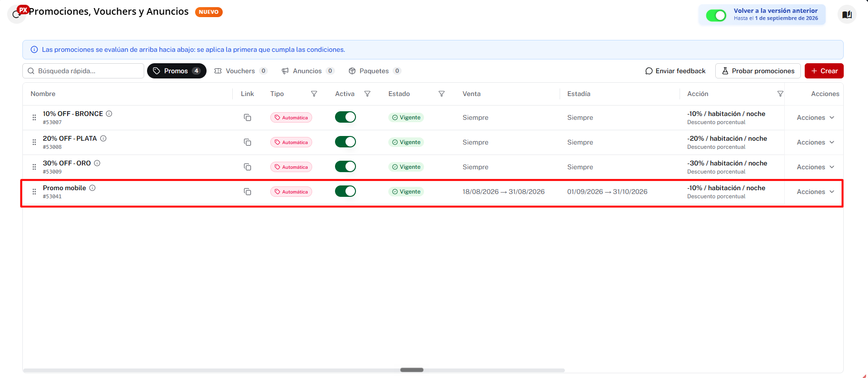Filter the Acción column
Viewport: 868px width, 378px height.
click(x=780, y=94)
